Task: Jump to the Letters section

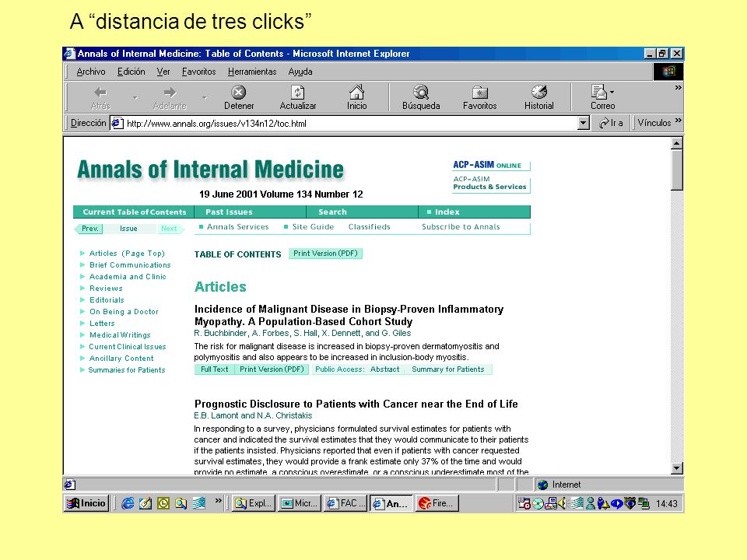Action: [x=102, y=324]
